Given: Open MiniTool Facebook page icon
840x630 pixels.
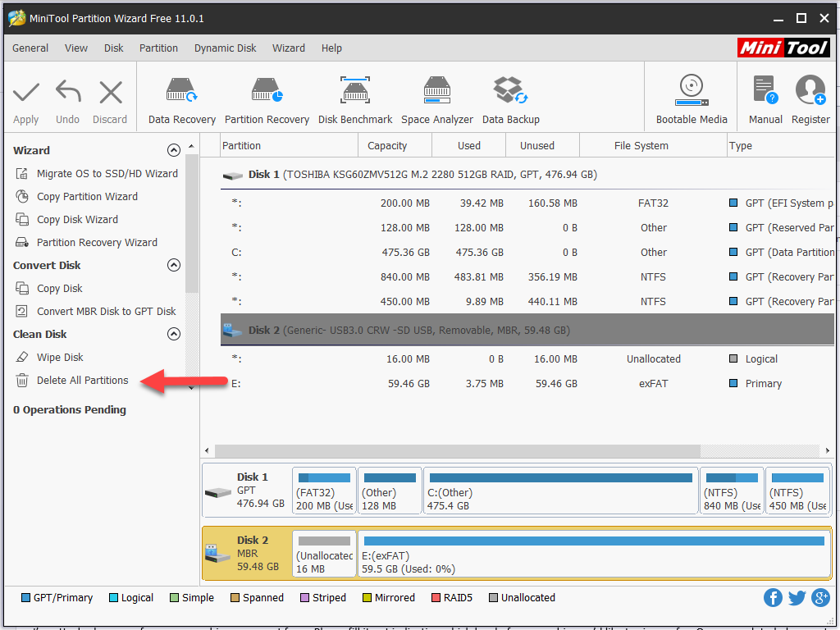Looking at the screenshot, I should (773, 597).
